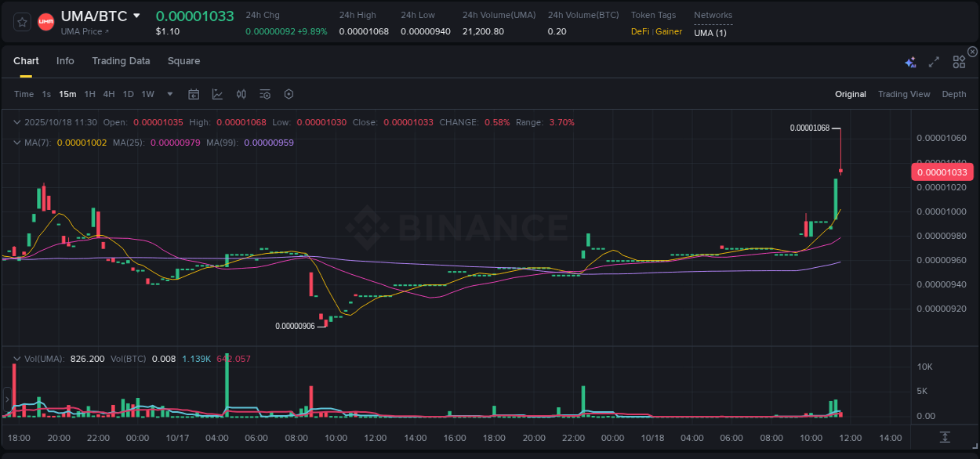Image resolution: width=980 pixels, height=459 pixels.
Task: Open the date range calendar picker
Action: (x=194, y=94)
